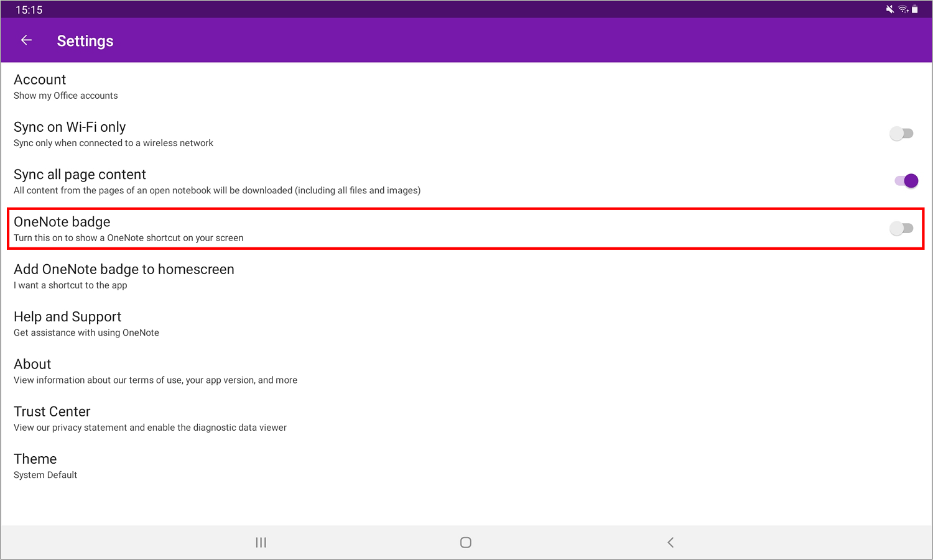Go back using the Settings arrow
Screen dimensions: 933x560
tap(26, 40)
